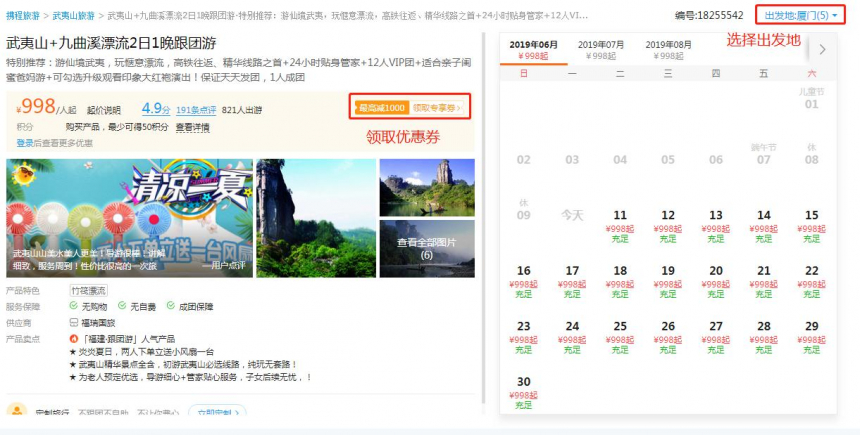Click the 携程旅游 breadcrumb link
Image resolution: width=860 pixels, height=435 pixels.
coord(23,16)
